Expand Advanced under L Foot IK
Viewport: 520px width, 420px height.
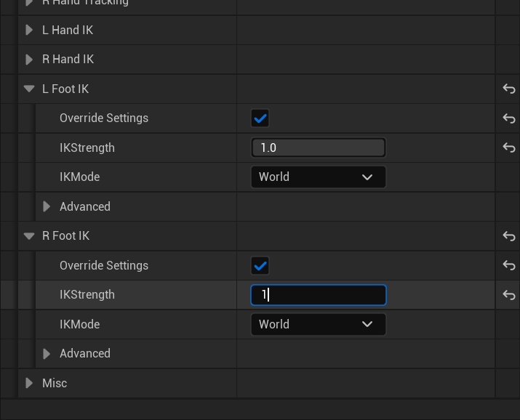(x=47, y=206)
